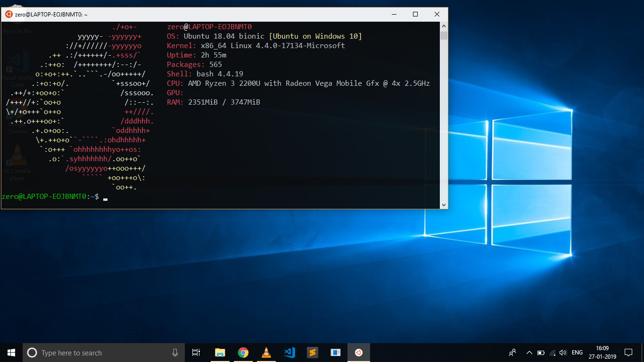Click the 'Uptime: 2h 55m' line
The width and height of the screenshot is (644, 362).
click(197, 55)
